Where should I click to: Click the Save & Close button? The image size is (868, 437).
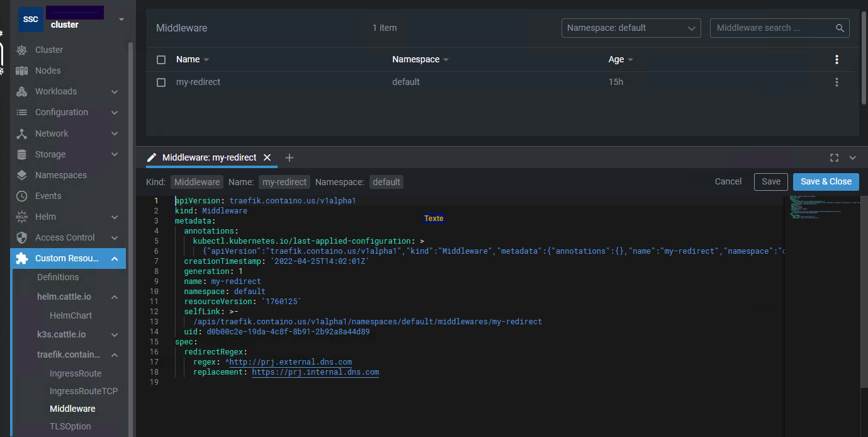tap(825, 181)
